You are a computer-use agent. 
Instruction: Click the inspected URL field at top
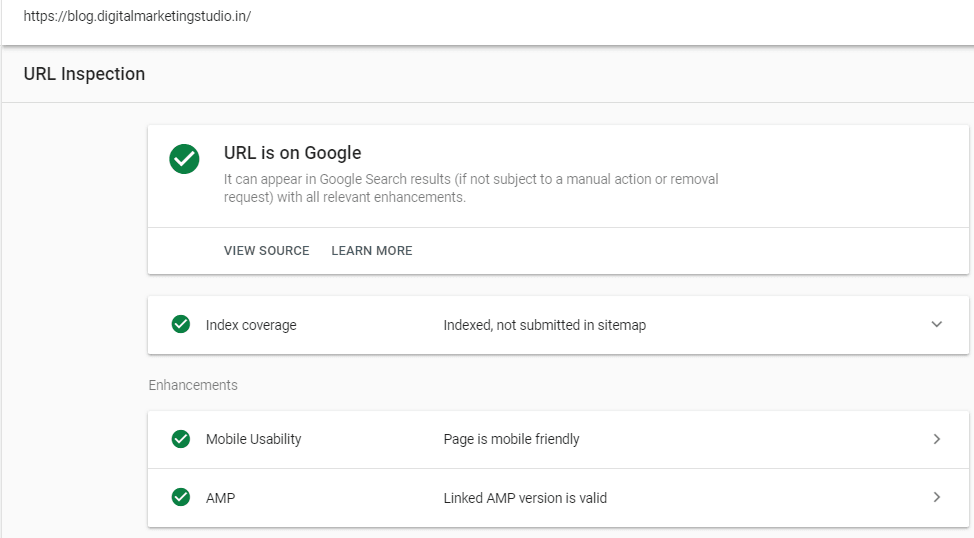137,17
